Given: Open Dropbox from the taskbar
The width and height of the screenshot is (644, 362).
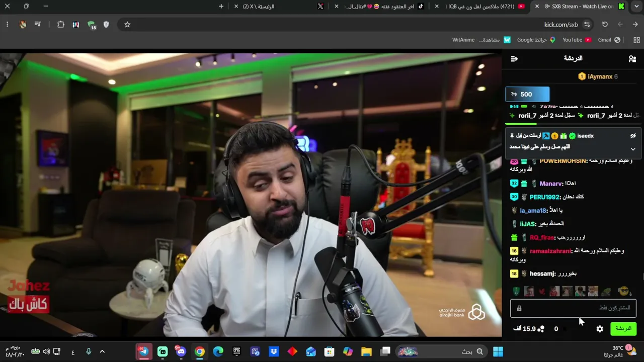Looking at the screenshot, I should tap(274, 351).
